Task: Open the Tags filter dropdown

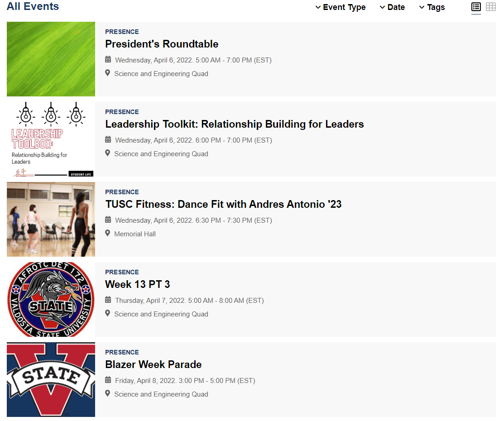Action: (432, 7)
